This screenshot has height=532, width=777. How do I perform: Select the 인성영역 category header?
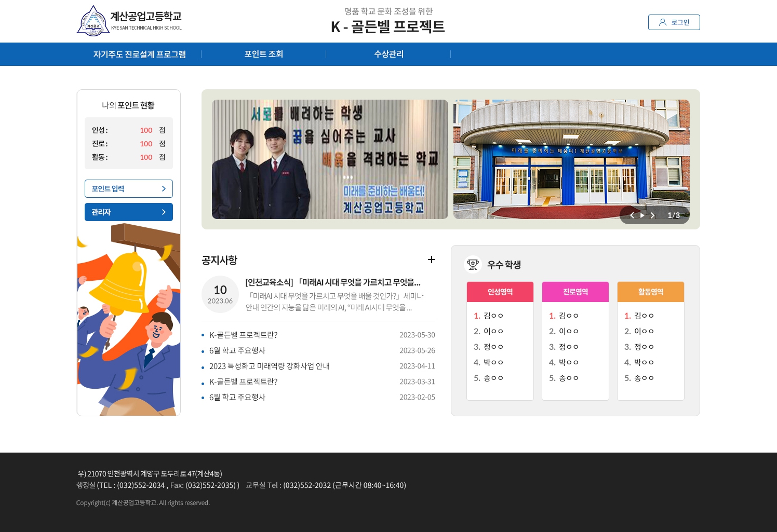500,292
